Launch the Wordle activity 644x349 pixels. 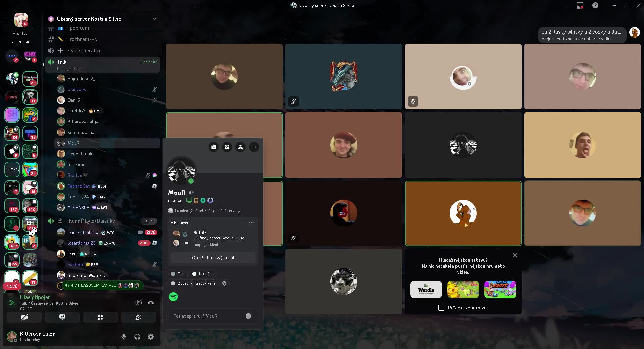pos(426,289)
